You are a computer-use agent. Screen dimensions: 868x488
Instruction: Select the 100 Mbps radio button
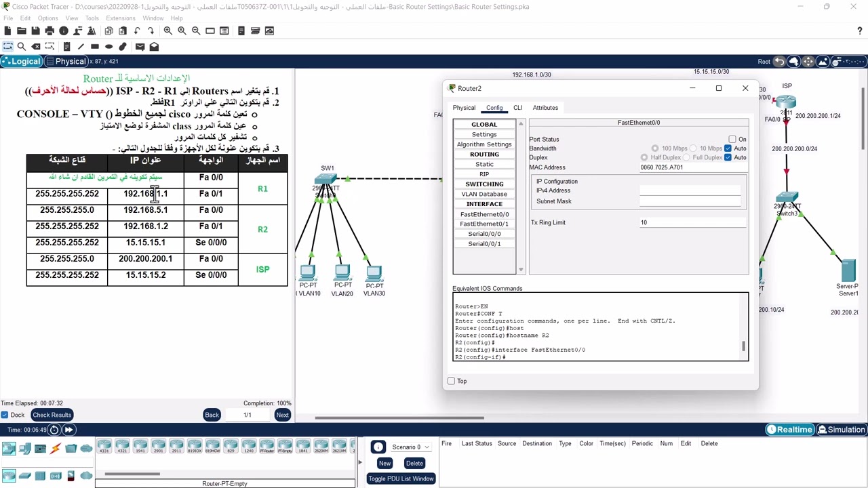(655, 148)
